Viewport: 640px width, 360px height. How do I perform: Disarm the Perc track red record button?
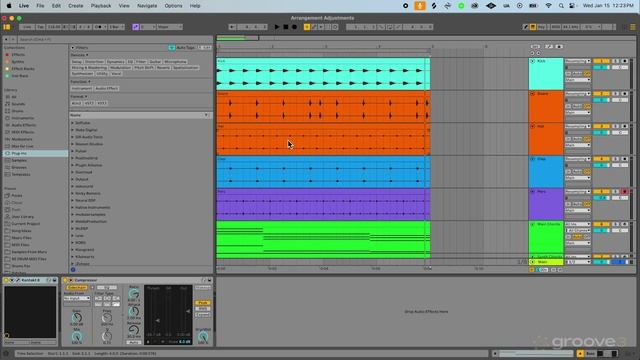[x=624, y=191]
